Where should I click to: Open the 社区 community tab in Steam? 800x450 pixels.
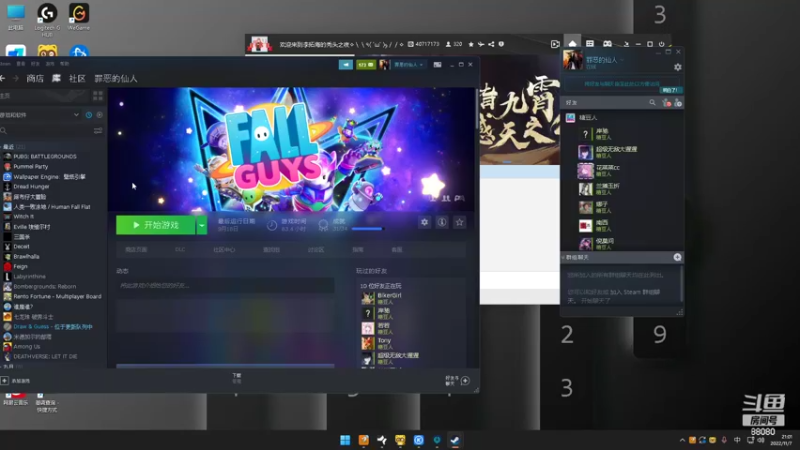tap(77, 79)
